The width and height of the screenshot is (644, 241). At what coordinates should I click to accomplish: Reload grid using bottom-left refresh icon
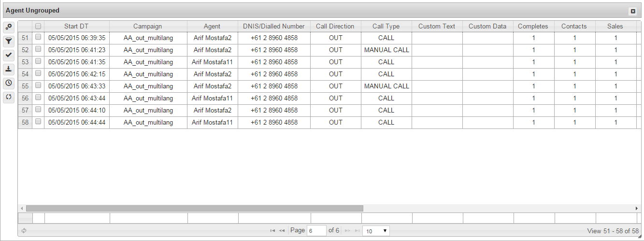(24, 231)
